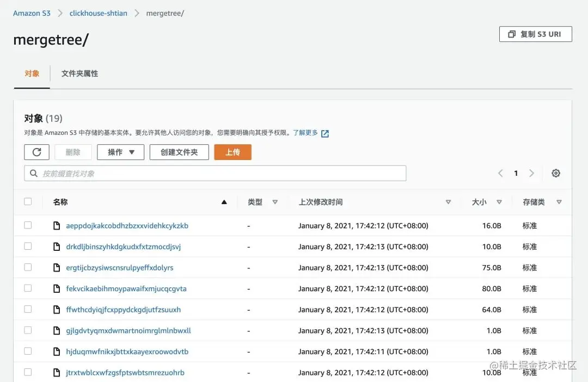
Task: Open object ergtijcbzysiwscnsrulpyeffxdolyrs
Action: pos(120,268)
